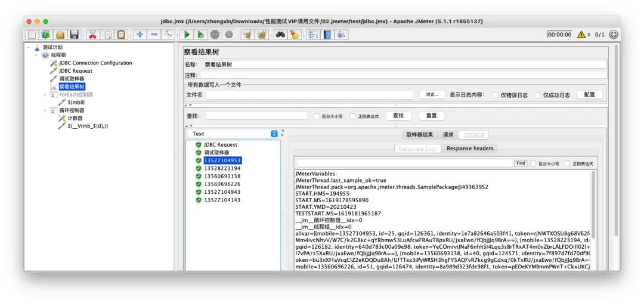Open the Function Helper list icon
This screenshot has height=303, width=644.
(x=313, y=35)
